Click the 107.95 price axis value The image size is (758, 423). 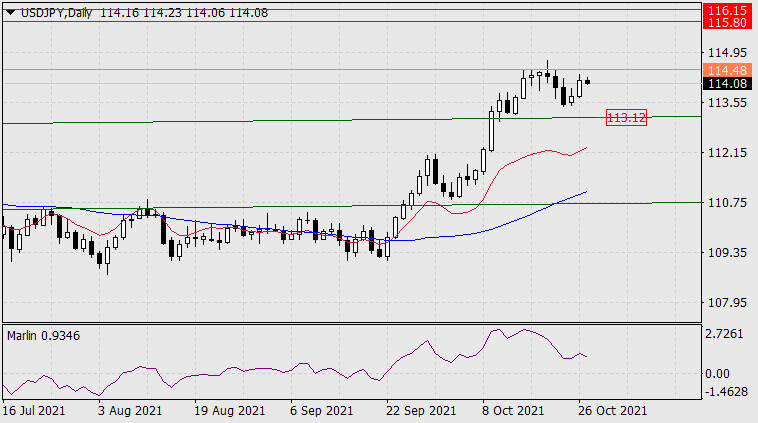727,303
